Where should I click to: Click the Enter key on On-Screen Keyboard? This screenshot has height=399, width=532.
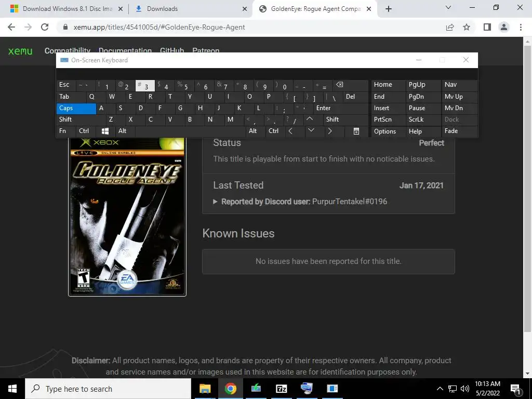[x=340, y=108]
